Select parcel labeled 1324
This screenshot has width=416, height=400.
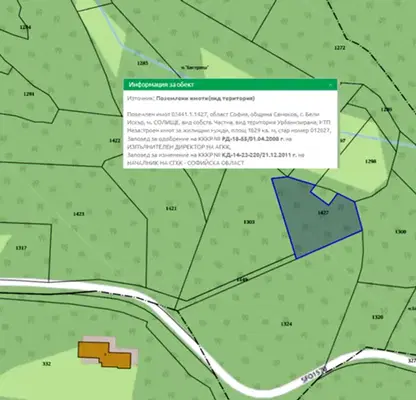287,324
